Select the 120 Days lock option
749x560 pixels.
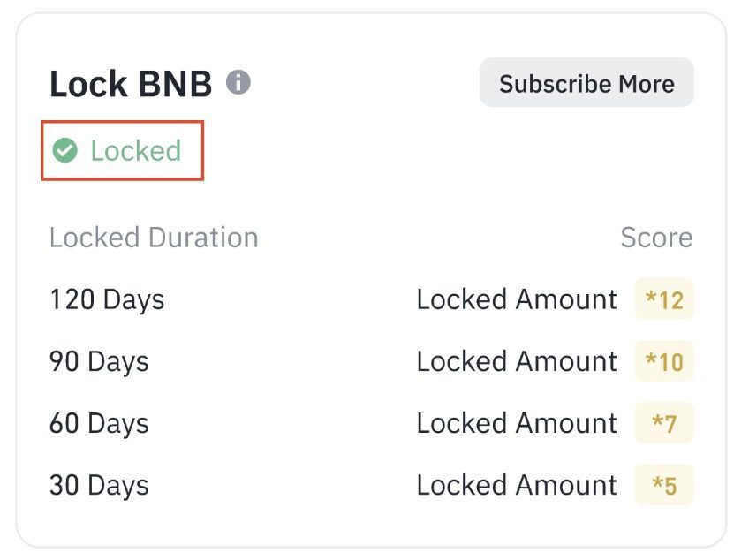pos(107,299)
